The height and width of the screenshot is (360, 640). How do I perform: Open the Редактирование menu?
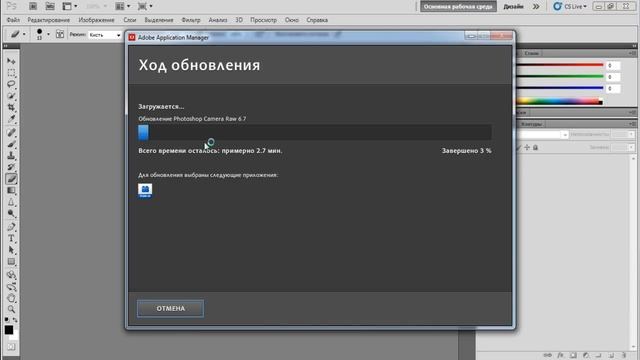click(x=49, y=20)
